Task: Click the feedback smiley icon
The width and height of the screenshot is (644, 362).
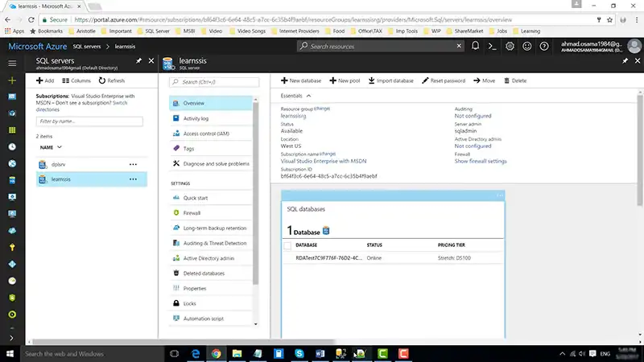Action: (527, 47)
